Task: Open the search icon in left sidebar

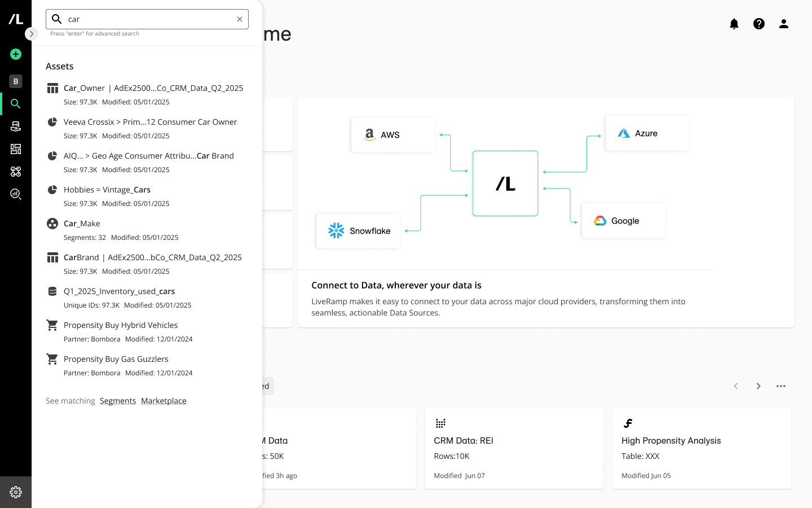Action: (x=16, y=104)
